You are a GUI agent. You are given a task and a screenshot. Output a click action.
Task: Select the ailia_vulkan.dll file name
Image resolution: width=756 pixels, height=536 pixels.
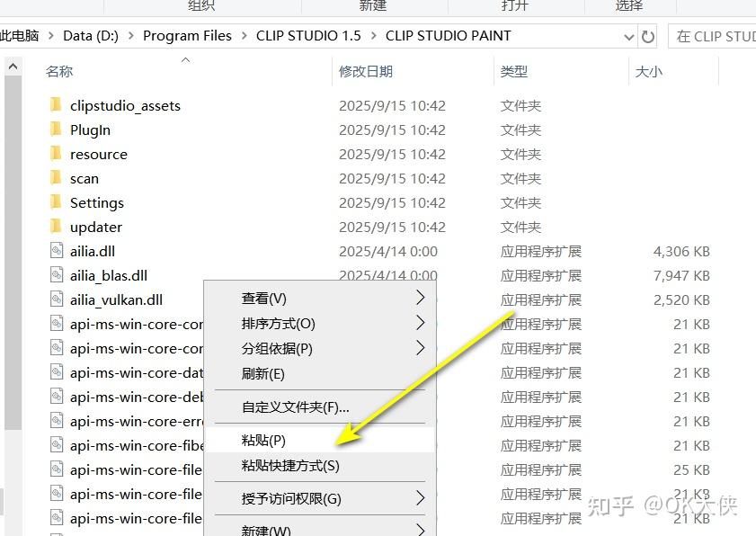pyautogui.click(x=116, y=300)
